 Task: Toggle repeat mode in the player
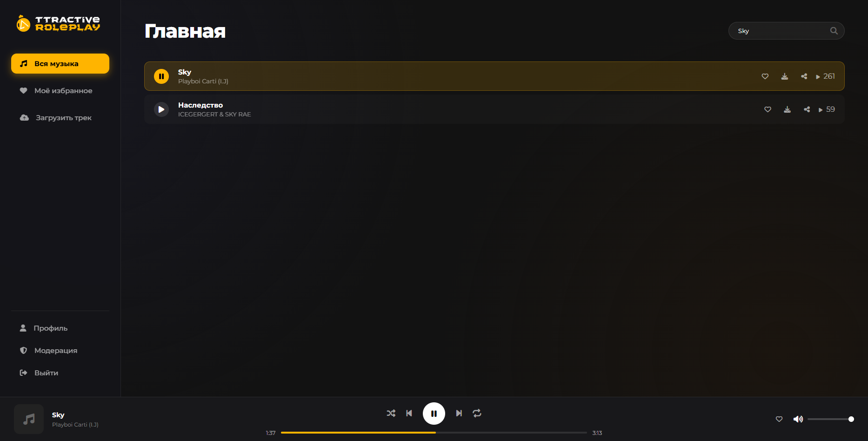(477, 413)
